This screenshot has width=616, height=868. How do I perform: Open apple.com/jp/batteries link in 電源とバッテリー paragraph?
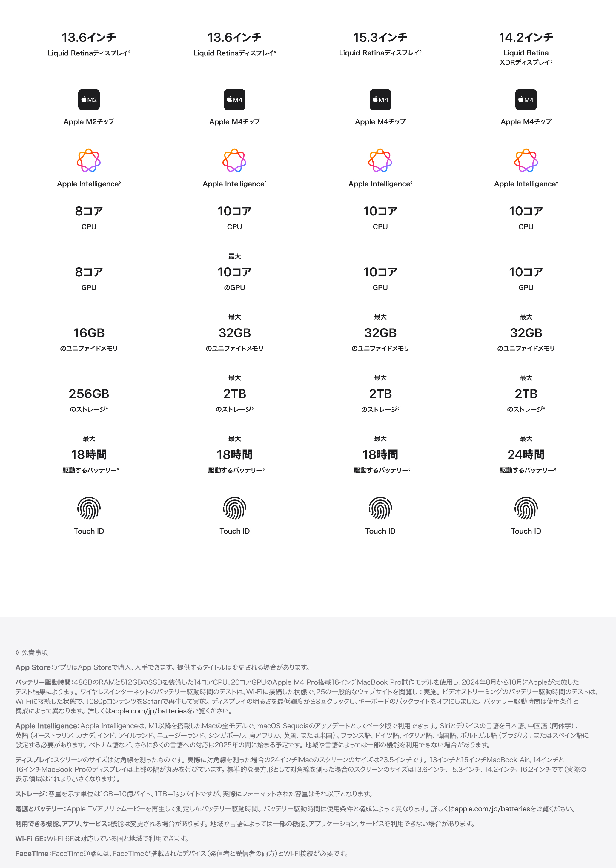pyautogui.click(x=492, y=809)
